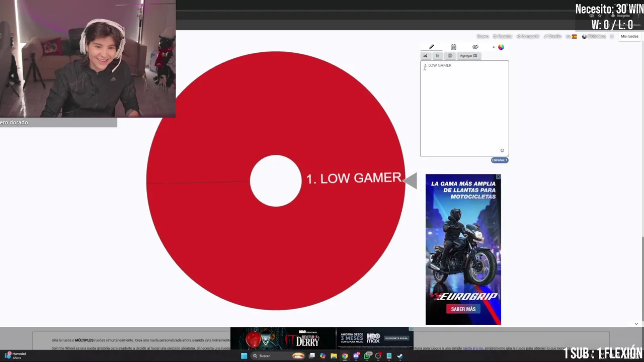Open Mis ruedas
The image size is (644, 362).
click(x=629, y=37)
